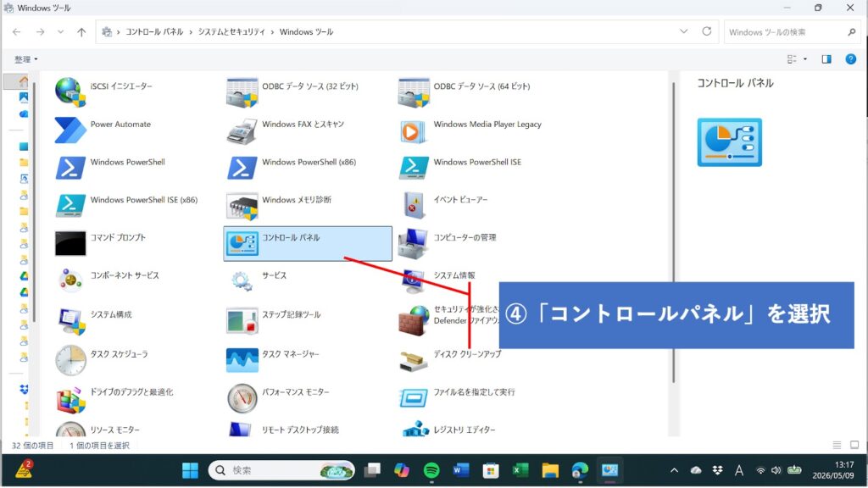
Task: Open the パフォーマンス モニター icon
Action: [x=242, y=398]
